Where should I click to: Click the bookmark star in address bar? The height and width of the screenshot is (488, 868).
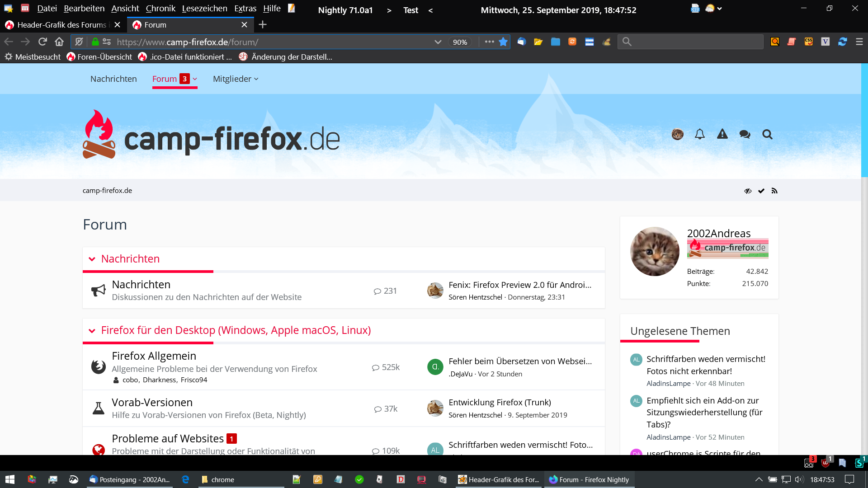click(503, 42)
